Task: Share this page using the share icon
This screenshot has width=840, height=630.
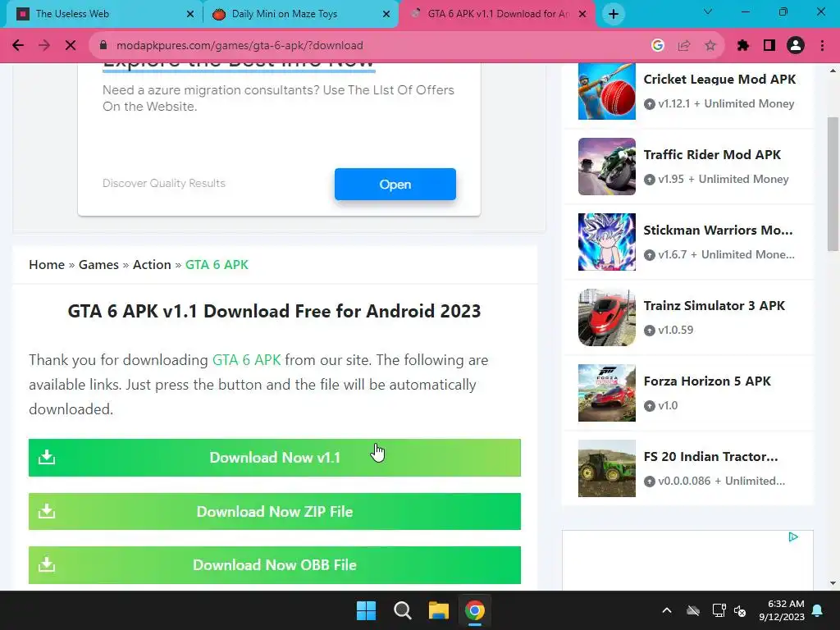Action: coord(684,46)
